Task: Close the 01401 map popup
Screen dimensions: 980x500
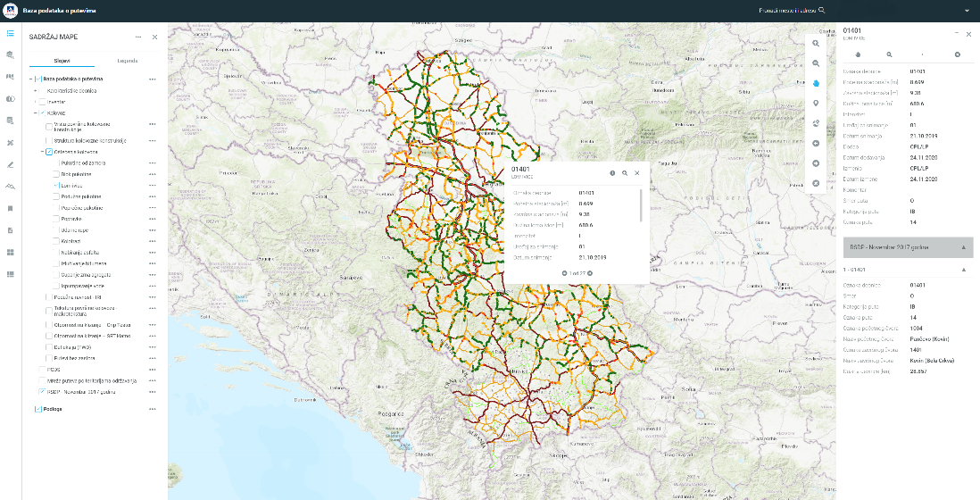Action: point(637,173)
